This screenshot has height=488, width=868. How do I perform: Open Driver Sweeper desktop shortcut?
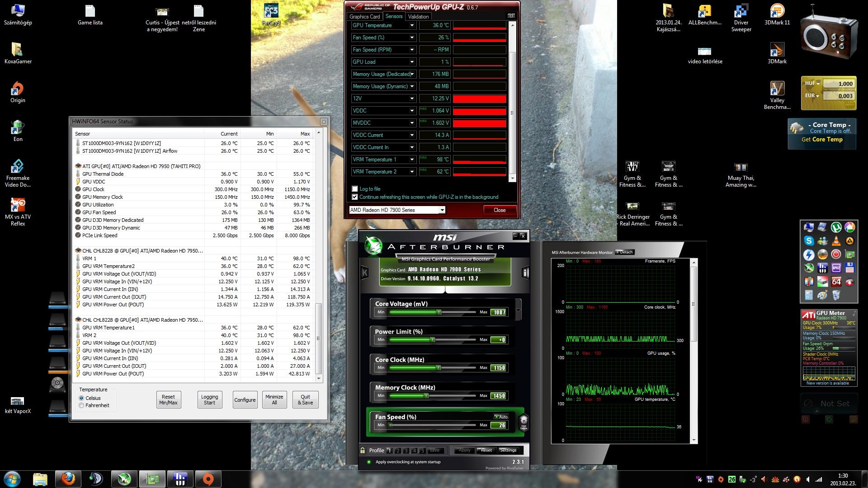tap(741, 18)
